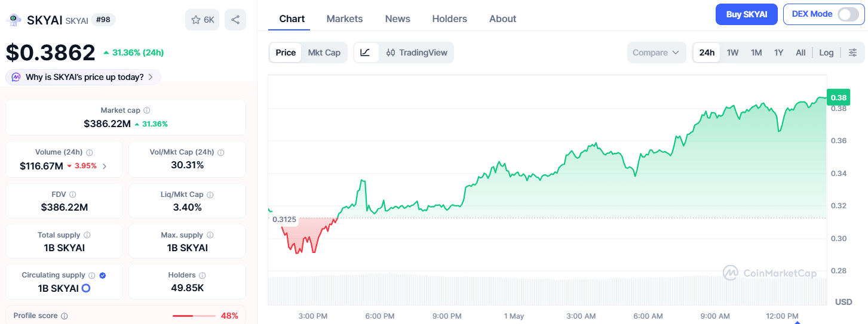This screenshot has width=868, height=324.
Task: Open Max. supply info icon
Action: point(210,235)
